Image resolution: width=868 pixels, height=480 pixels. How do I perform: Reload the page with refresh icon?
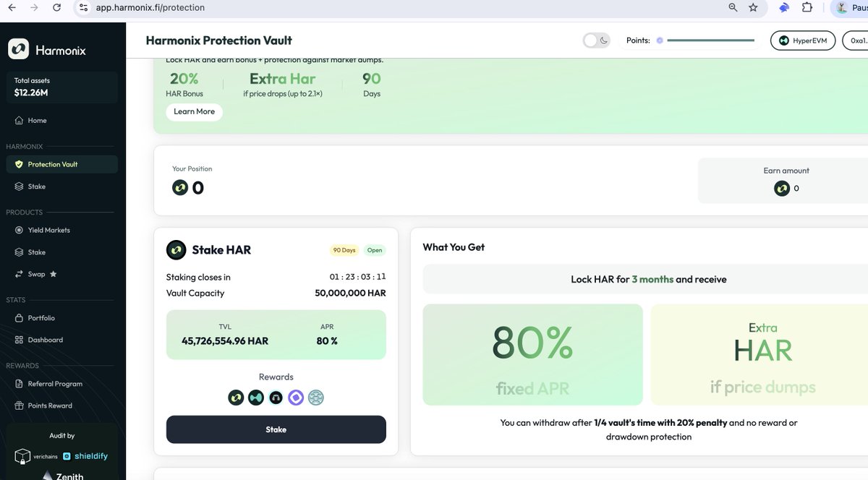pos(57,7)
